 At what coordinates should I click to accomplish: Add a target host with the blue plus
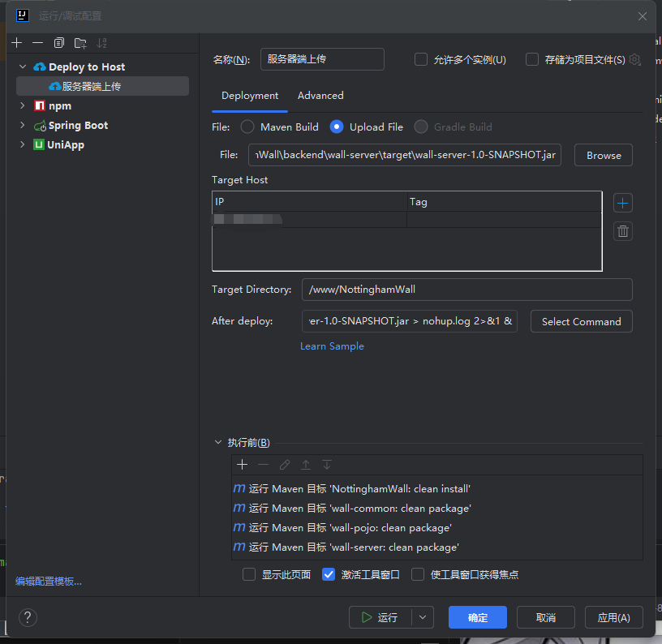pyautogui.click(x=622, y=204)
